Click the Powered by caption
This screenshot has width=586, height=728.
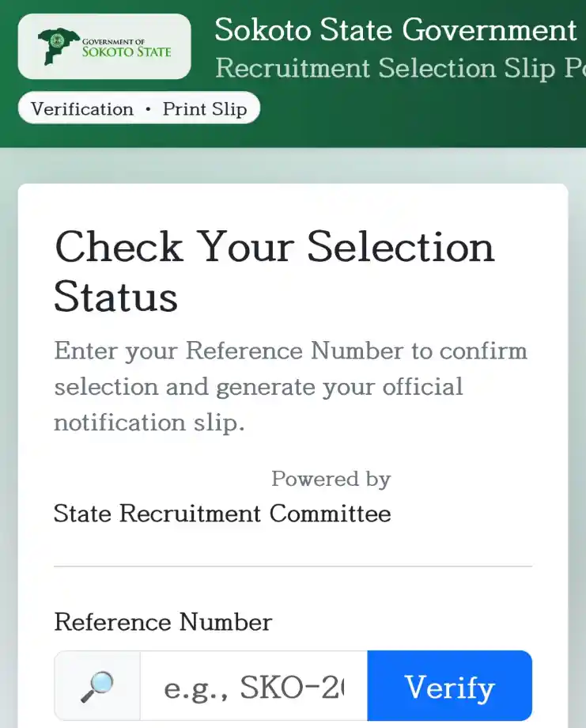(331, 479)
